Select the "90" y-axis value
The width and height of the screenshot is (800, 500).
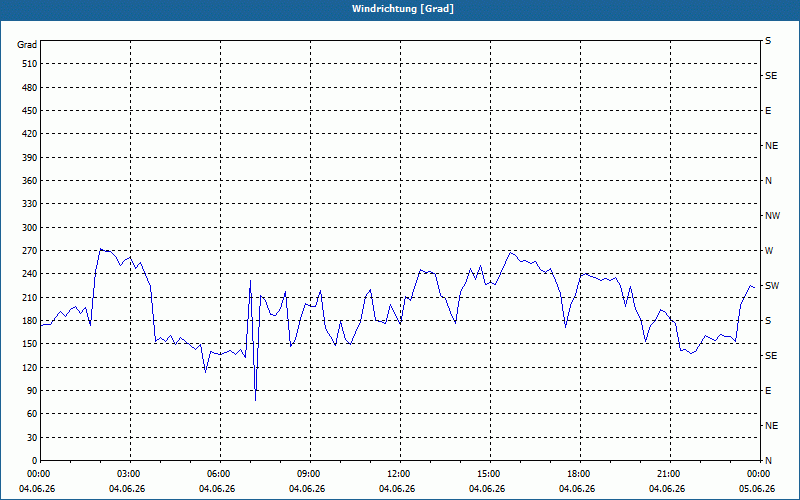click(32, 390)
